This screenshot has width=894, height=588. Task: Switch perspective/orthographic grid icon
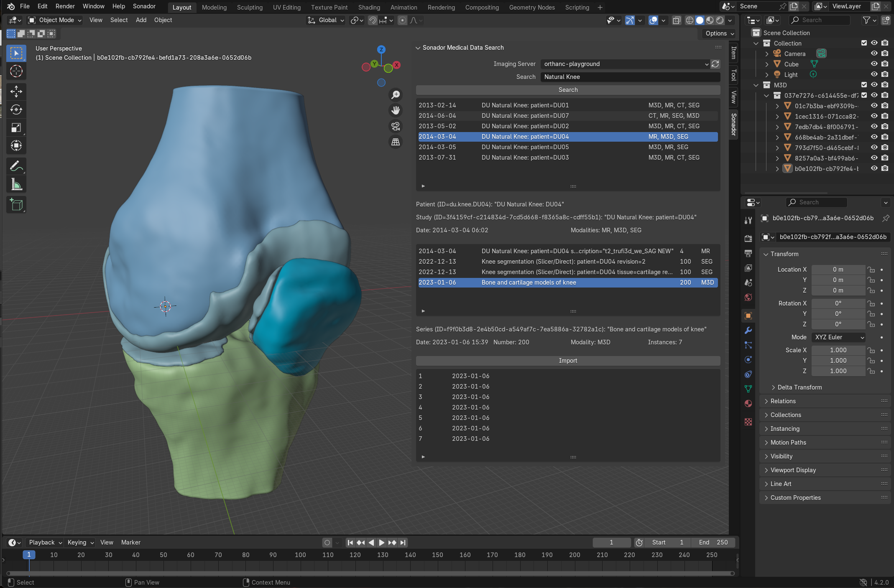click(x=395, y=142)
